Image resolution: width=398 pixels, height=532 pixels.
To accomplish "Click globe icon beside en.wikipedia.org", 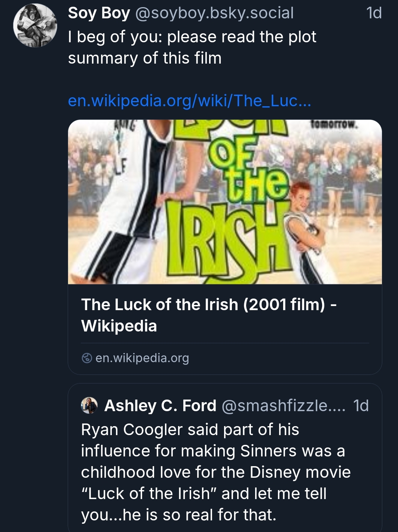I will click(x=87, y=358).
